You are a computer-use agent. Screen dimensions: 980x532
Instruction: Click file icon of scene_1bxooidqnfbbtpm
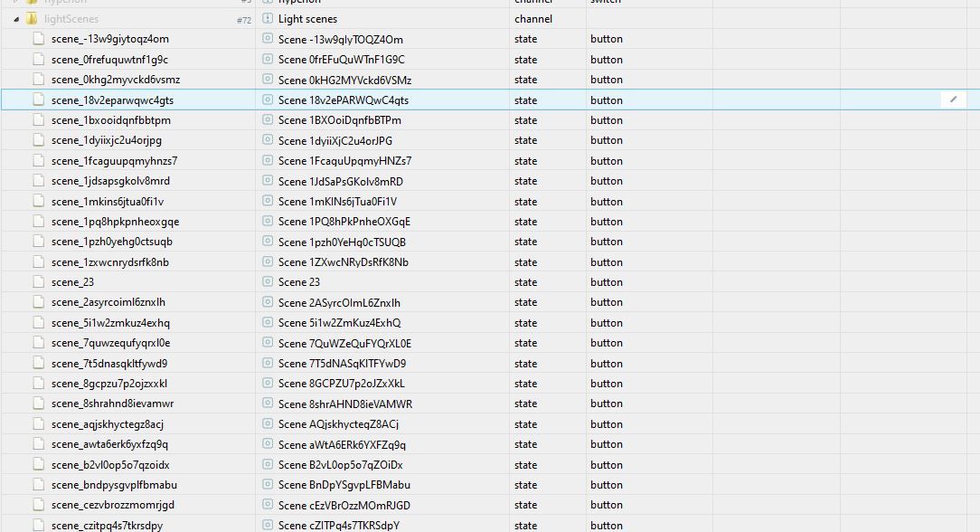(x=39, y=120)
